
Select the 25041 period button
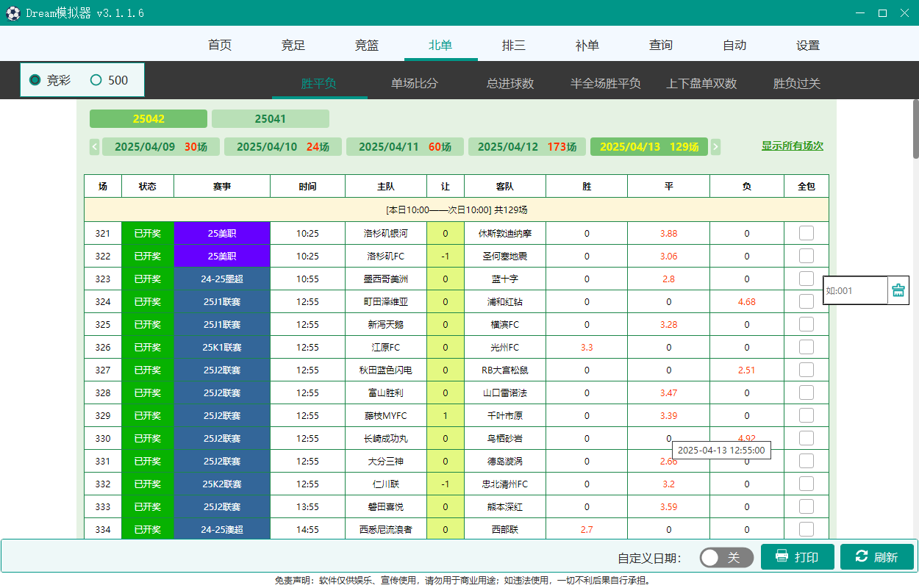coord(270,118)
